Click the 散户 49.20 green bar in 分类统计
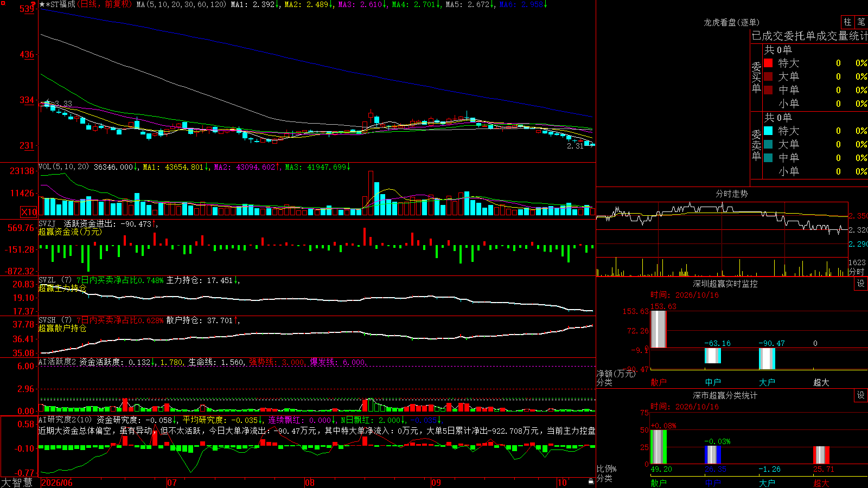The width and height of the screenshot is (868, 488). 659,447
